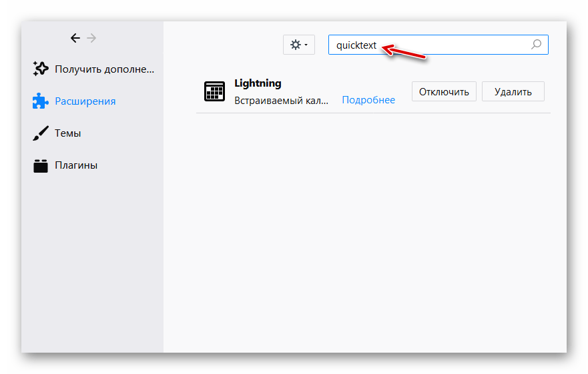Viewport: 588px width, 374px height.
Task: Select the Lightning extension name
Action: point(258,83)
